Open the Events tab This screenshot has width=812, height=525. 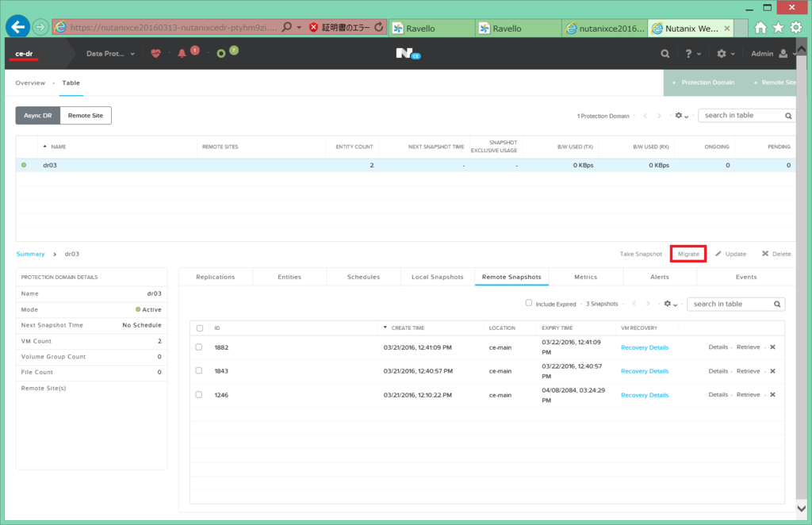tap(746, 277)
